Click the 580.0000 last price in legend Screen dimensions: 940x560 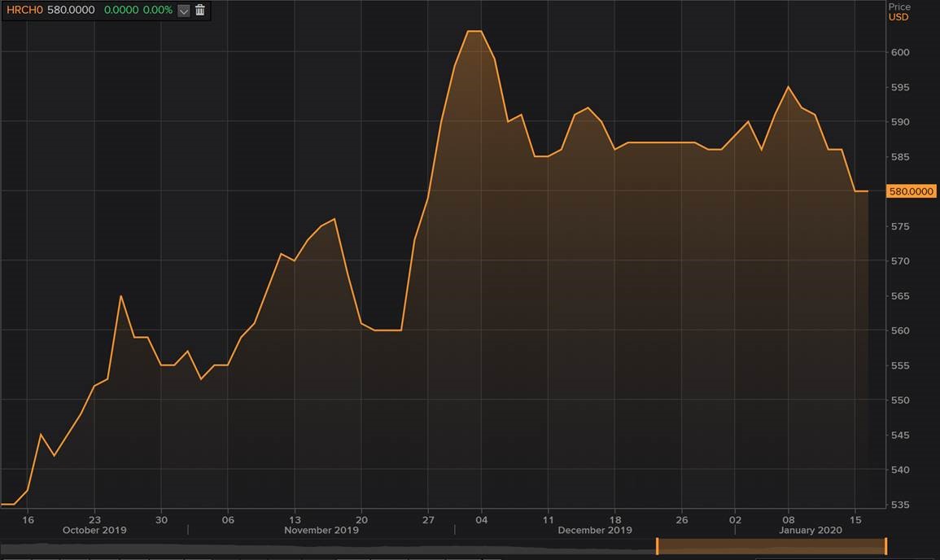[x=71, y=10]
